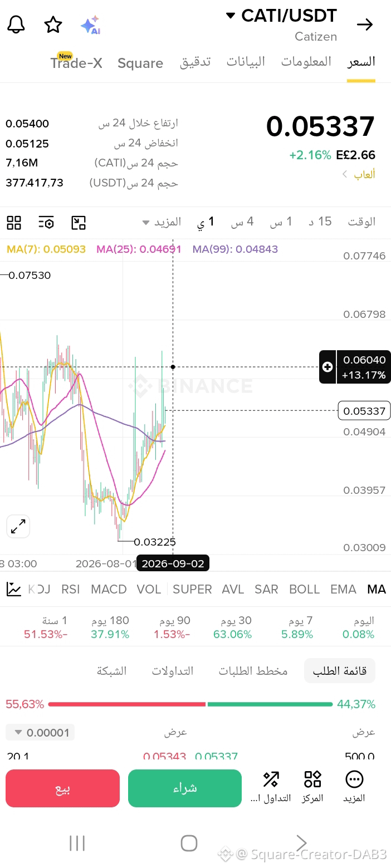
Task: Enable the RSI indicator
Action: click(x=71, y=589)
